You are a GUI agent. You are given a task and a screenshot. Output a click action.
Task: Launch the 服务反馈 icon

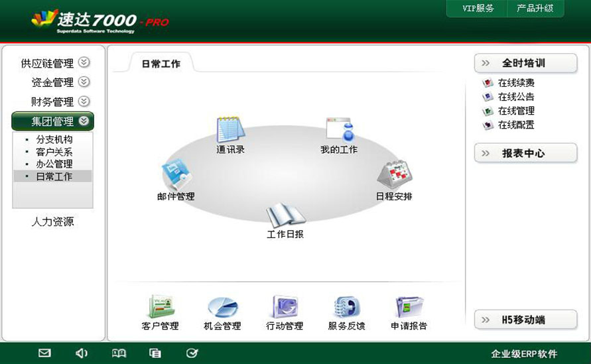[347, 306]
